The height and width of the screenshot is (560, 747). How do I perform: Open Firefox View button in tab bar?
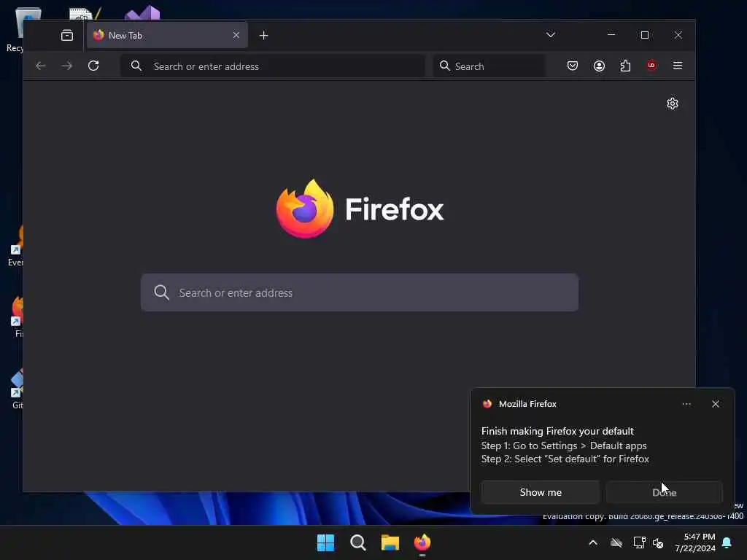[x=67, y=35]
